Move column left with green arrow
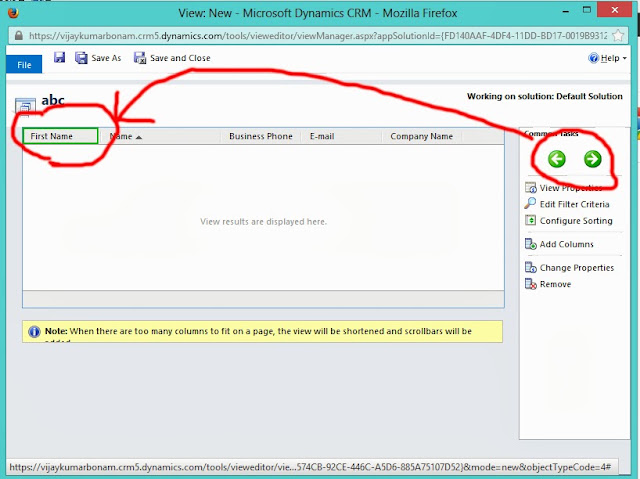Image resolution: width=640 pixels, height=479 pixels. (557, 159)
